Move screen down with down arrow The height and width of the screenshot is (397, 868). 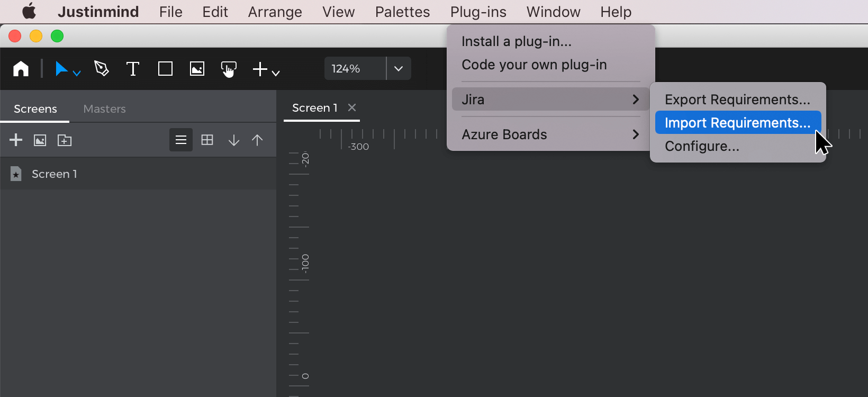click(x=234, y=140)
